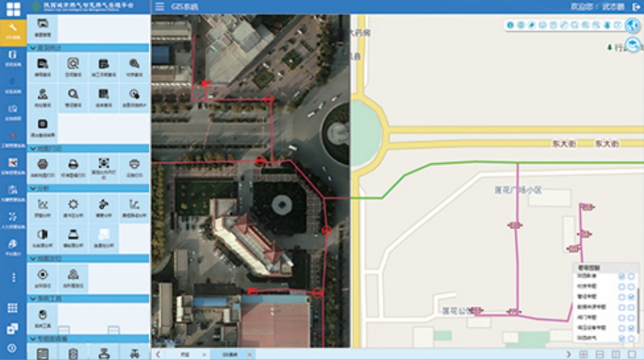The image size is (644, 360).
Task: Select the side-by-side two-column split layout icon
Action: (616, 354)
